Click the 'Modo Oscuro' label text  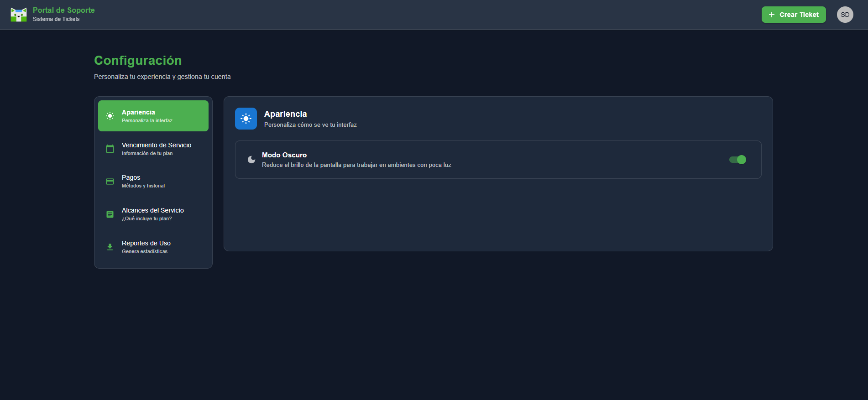click(x=284, y=155)
